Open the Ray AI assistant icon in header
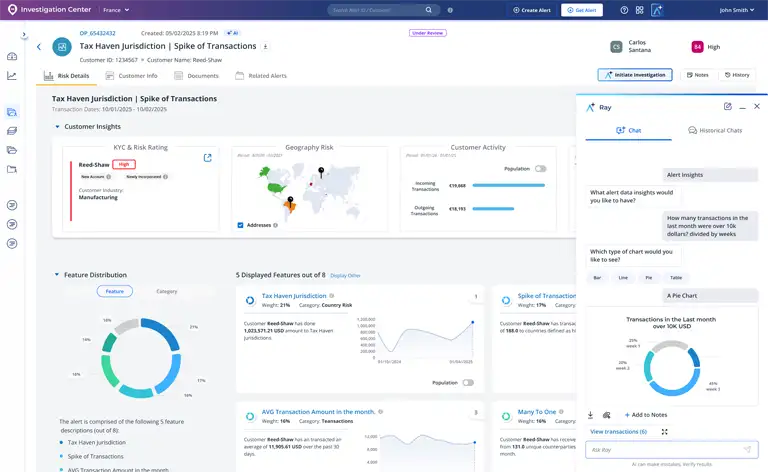This screenshot has width=768, height=472. coord(657,10)
